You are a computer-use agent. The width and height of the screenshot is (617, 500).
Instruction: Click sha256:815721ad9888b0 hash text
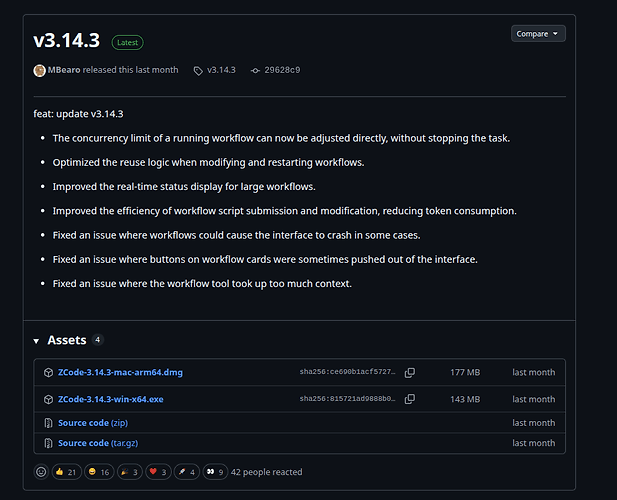pos(347,399)
